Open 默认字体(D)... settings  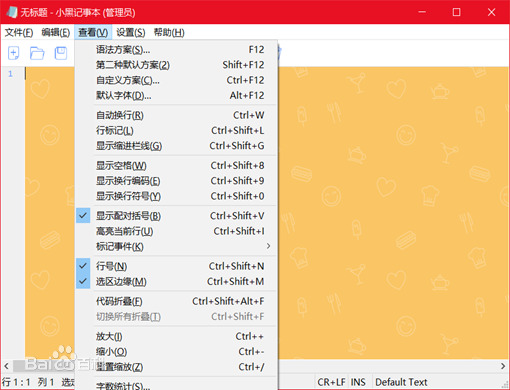coord(176,96)
